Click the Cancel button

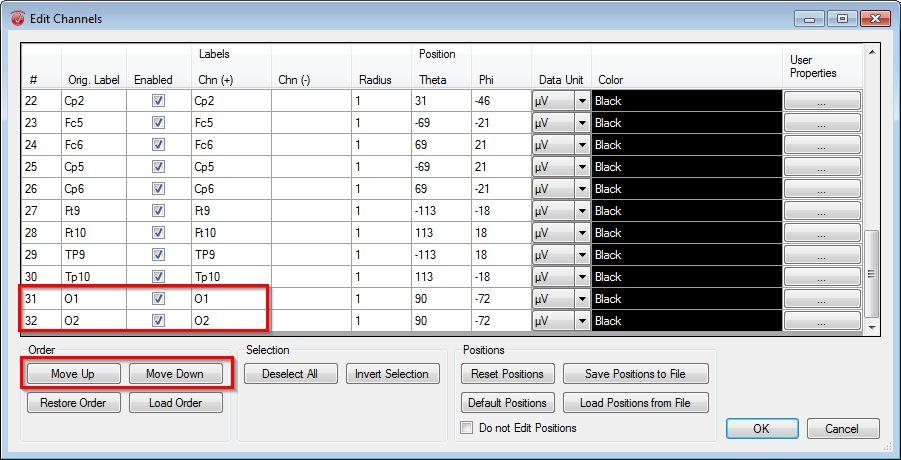click(843, 428)
